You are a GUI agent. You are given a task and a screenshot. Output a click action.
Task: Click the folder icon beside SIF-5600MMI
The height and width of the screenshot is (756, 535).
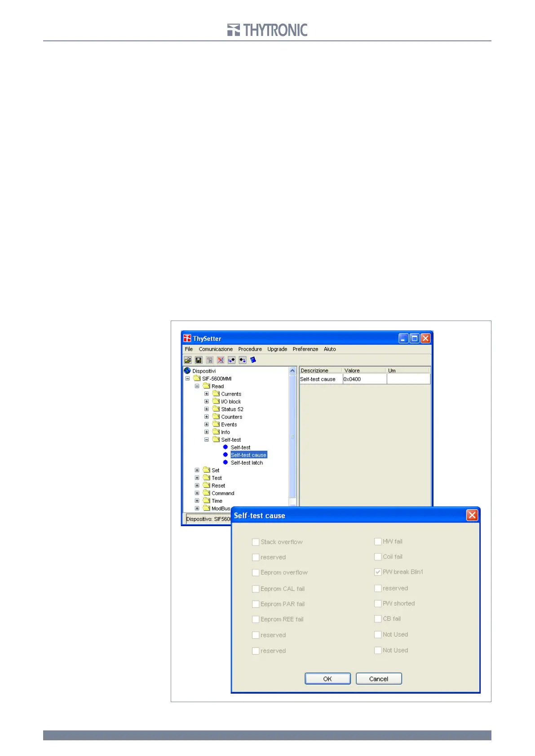click(x=197, y=378)
